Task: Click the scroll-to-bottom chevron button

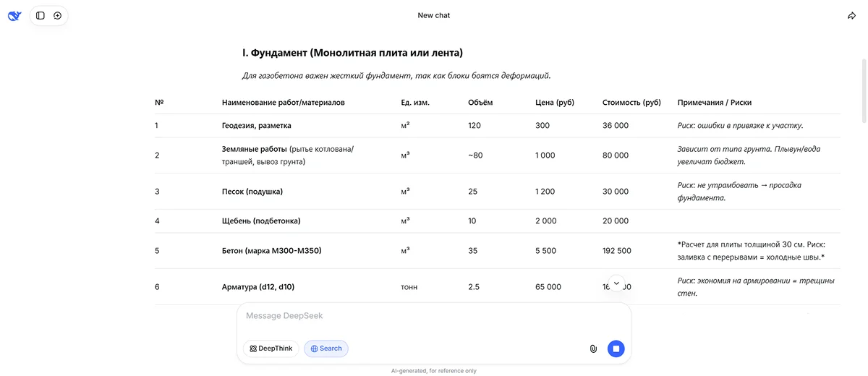Action: (616, 283)
